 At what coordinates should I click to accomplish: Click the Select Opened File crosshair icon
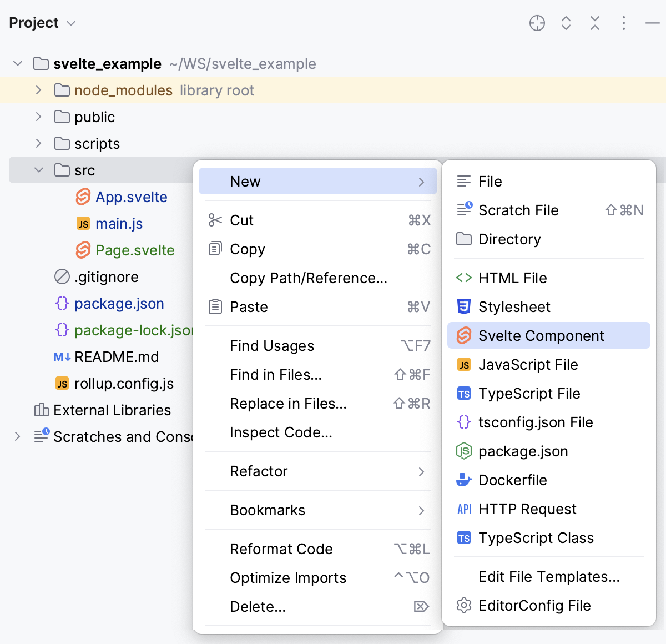[x=537, y=23]
